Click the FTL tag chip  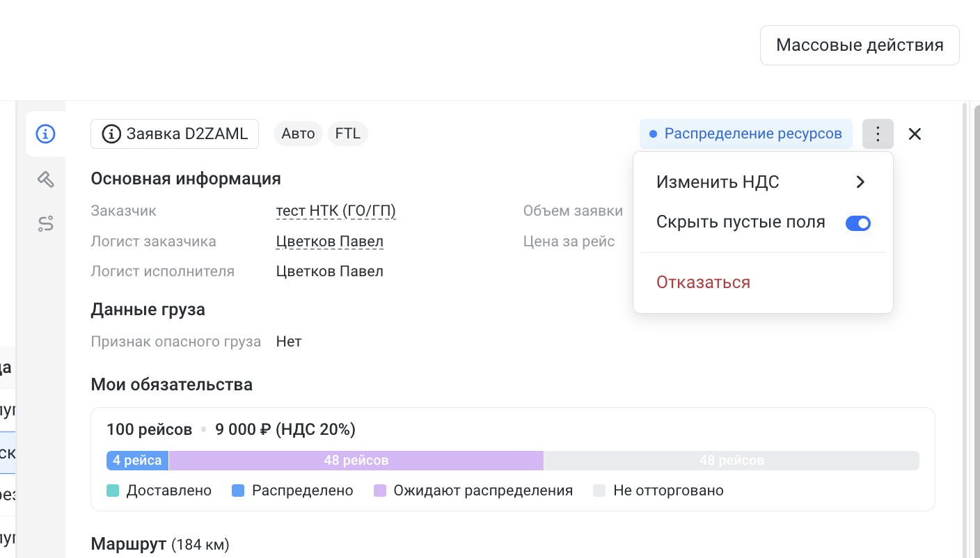coord(347,134)
